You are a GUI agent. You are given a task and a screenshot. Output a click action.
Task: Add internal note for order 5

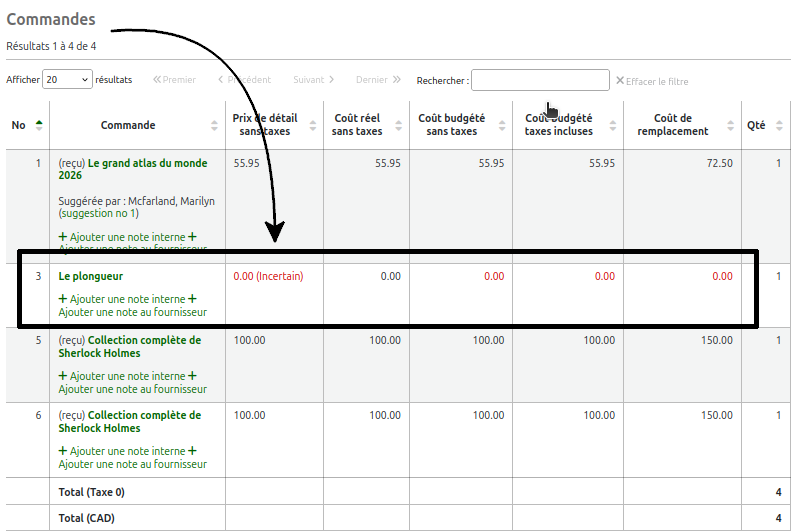point(122,376)
